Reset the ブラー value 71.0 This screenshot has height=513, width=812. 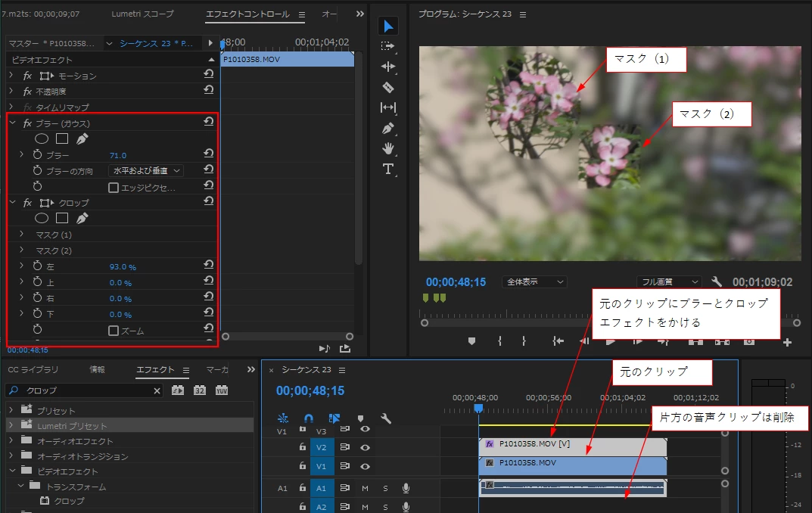pyautogui.click(x=209, y=154)
